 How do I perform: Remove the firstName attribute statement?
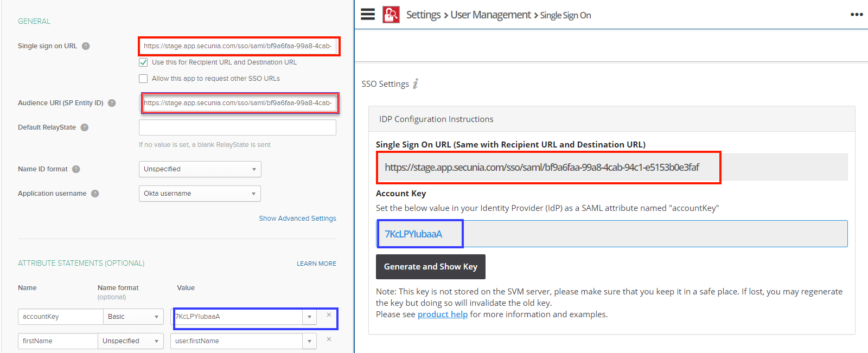point(329,339)
